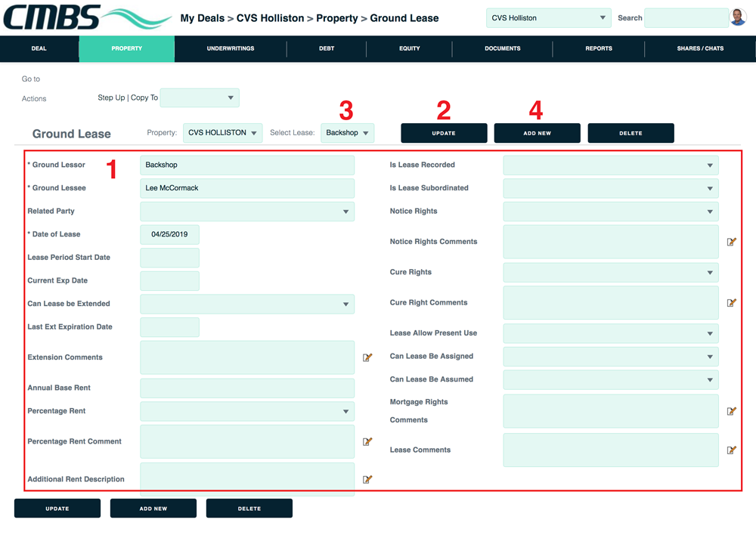Click the Search input field
Screen dimensions: 756x538
[x=686, y=18]
